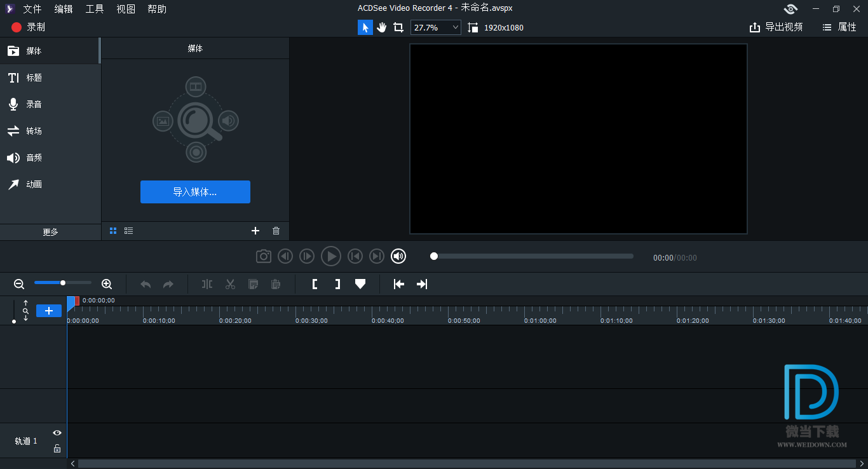Set the out-point with right bracket

(x=337, y=284)
